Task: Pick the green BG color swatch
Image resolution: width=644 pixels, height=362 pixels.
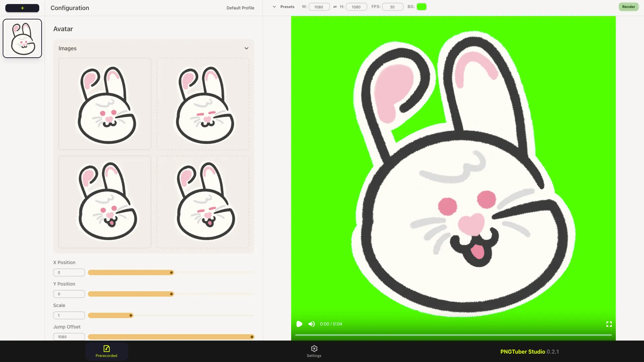Action: [x=421, y=7]
